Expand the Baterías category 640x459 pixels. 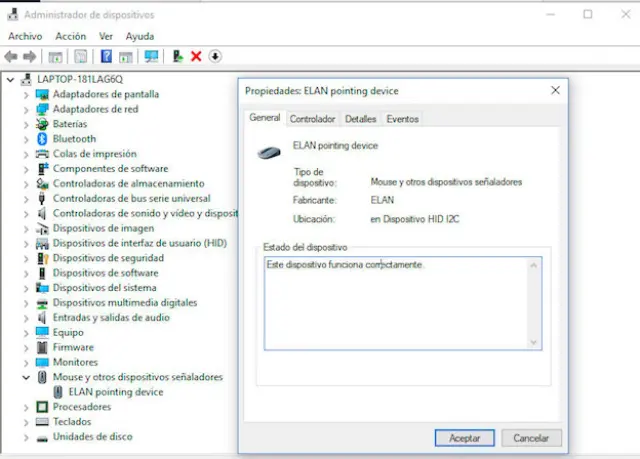[26, 124]
